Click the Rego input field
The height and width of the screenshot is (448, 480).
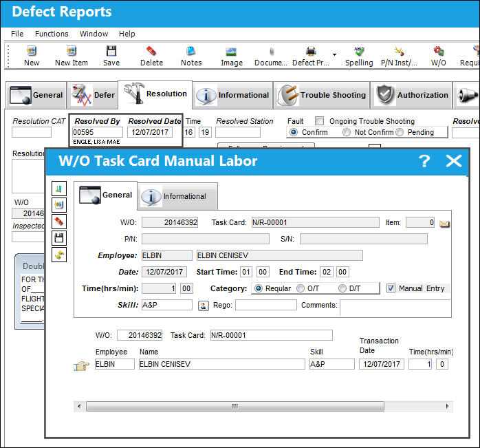pos(266,305)
